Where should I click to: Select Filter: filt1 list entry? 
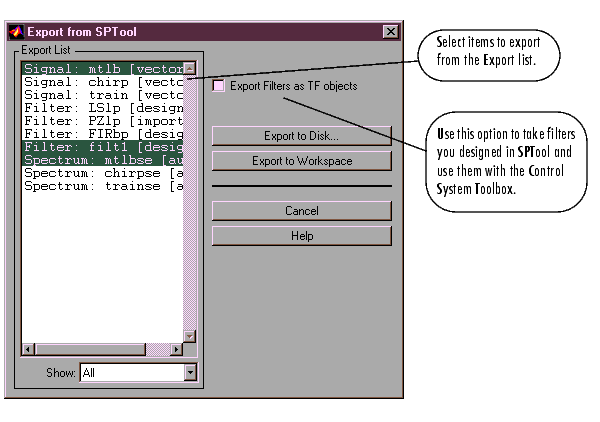pyautogui.click(x=103, y=147)
